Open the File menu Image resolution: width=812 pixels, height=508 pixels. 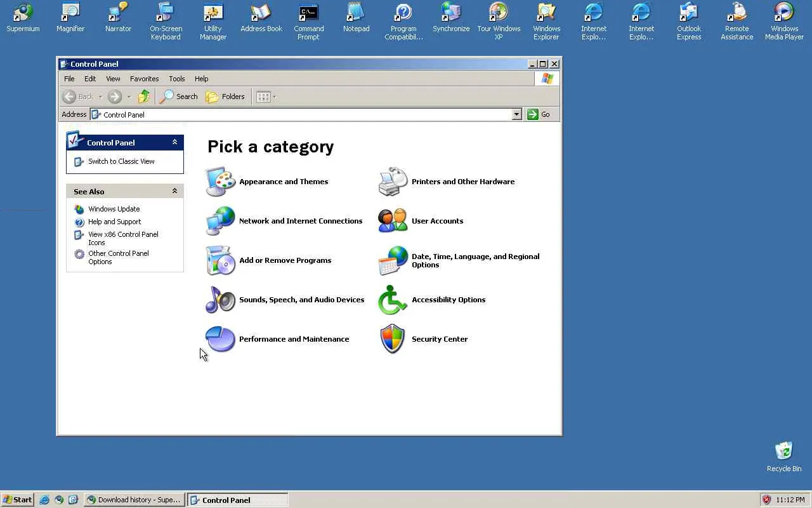(69, 79)
